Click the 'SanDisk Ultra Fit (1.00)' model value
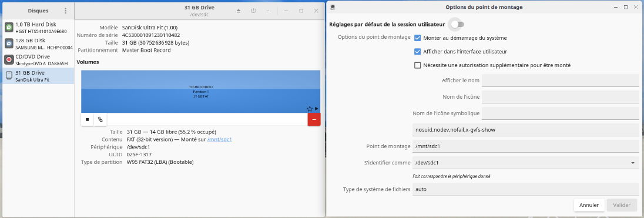The image size is (644, 218). 150,28
